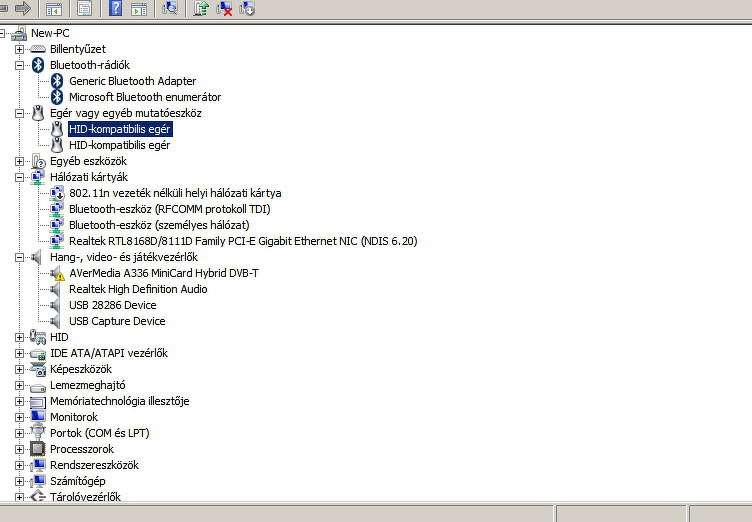Select Microsoft Bluetooth enumerátor

point(145,97)
